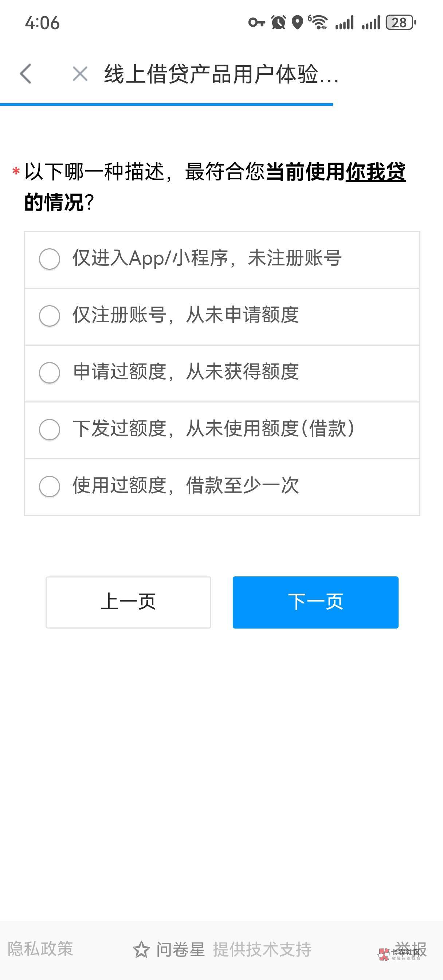Tap the back arrow icon
This screenshot has height=980, width=443.
(x=26, y=73)
